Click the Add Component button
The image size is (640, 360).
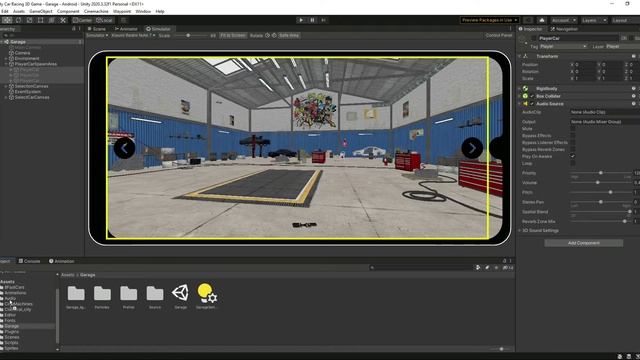[x=584, y=243]
